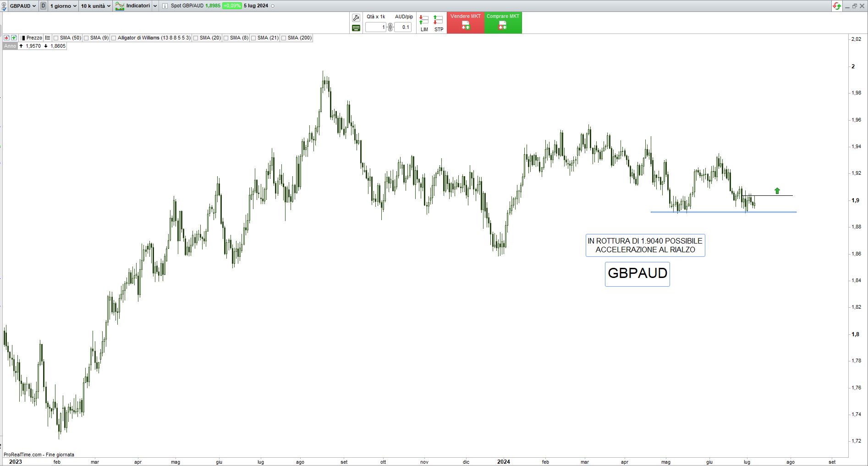Click the red down-arrow indicator icon
Viewport: 868px width, 466px height.
pyautogui.click(x=7, y=38)
